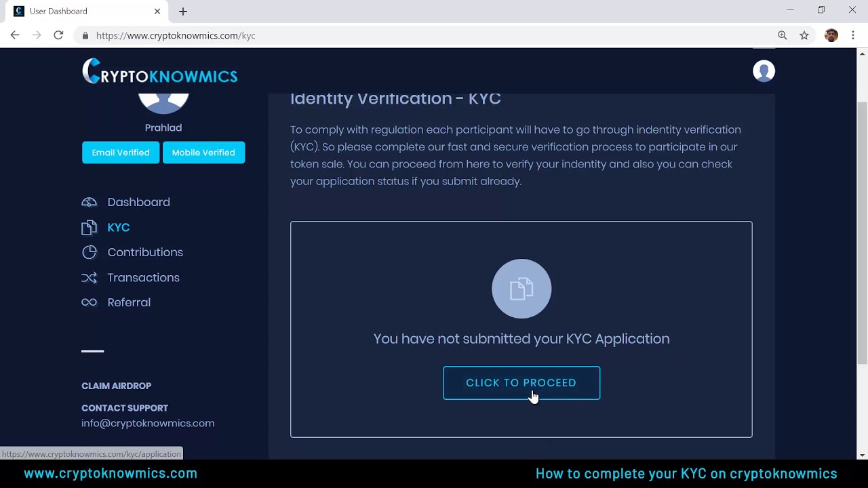Click the www.cryptoknowmics.com banner text
Image resolution: width=868 pixels, height=488 pixels.
point(111,473)
